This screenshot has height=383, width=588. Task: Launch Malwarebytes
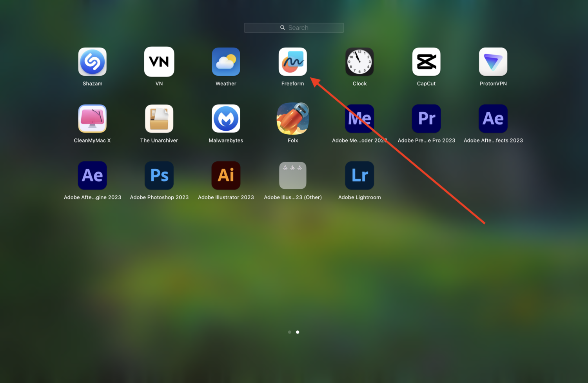pyautogui.click(x=226, y=119)
